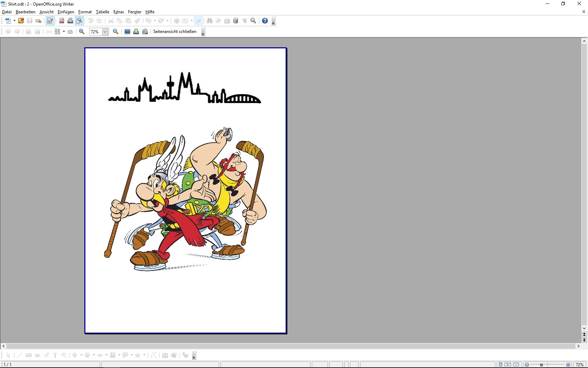
Task: Open the Extras menu
Action: tap(118, 12)
